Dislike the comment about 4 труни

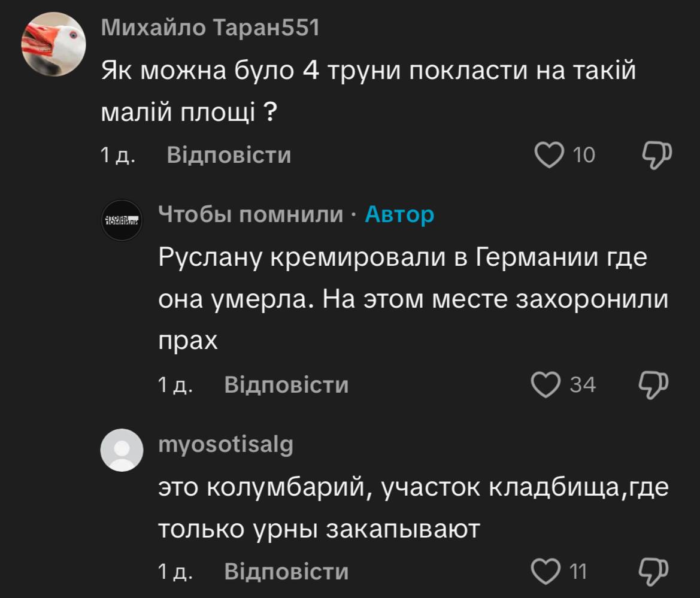point(657,155)
